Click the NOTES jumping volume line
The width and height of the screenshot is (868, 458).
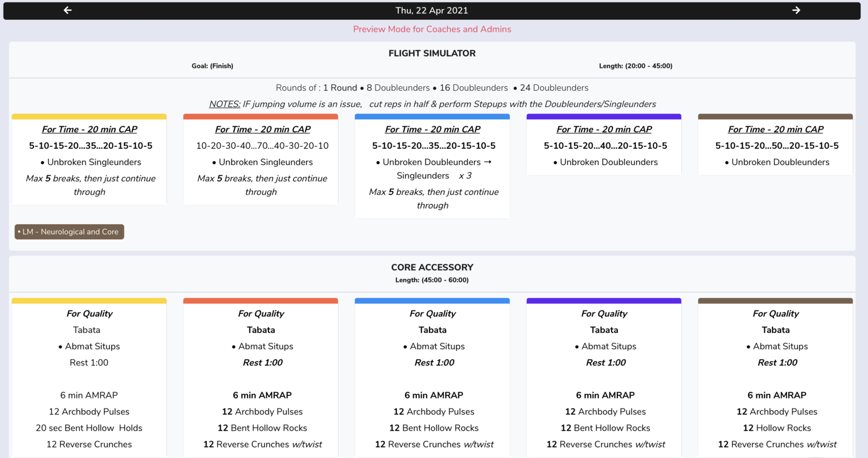pyautogui.click(x=432, y=104)
